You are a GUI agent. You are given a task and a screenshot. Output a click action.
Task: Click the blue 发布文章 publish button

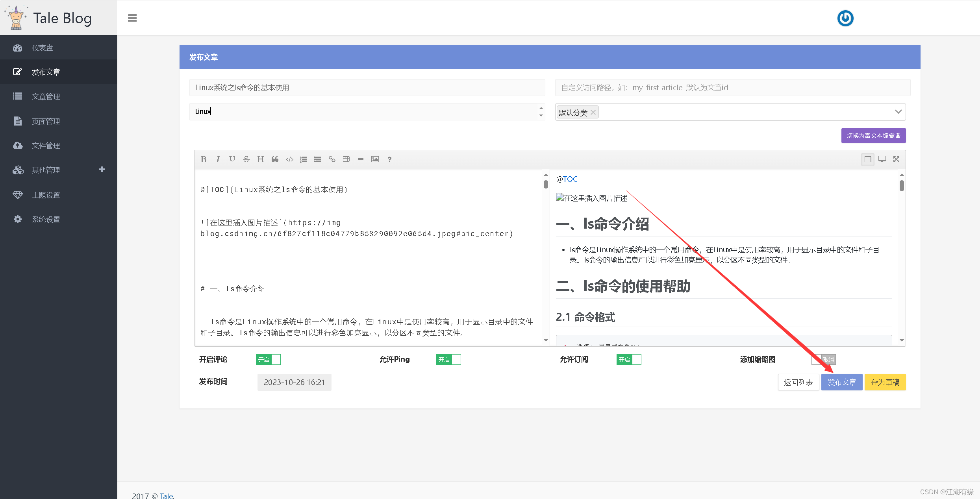(841, 382)
